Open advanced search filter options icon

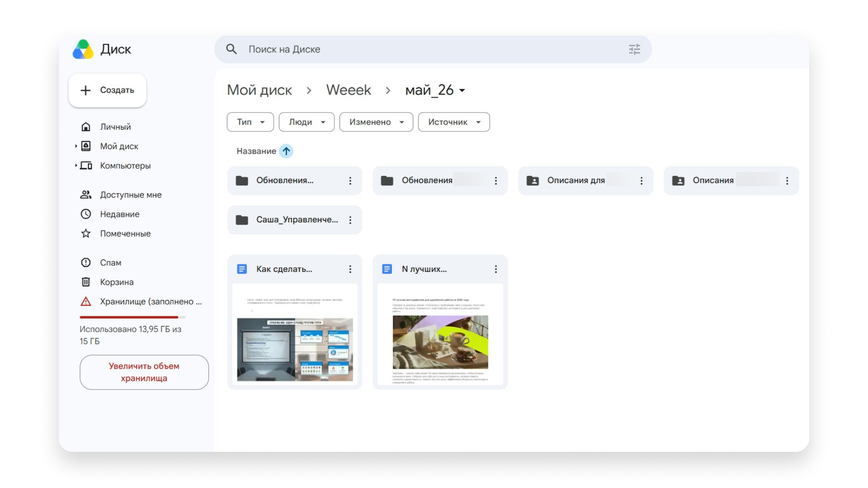point(634,49)
